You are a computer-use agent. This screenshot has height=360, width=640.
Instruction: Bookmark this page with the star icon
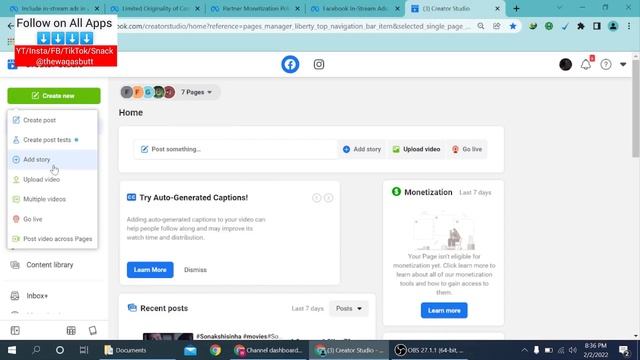[513, 26]
